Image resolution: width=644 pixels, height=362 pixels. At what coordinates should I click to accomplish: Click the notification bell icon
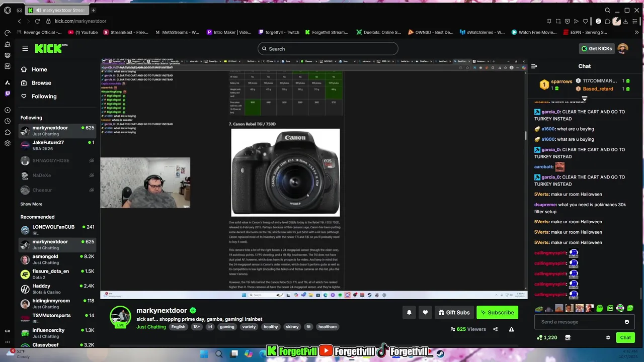(409, 312)
